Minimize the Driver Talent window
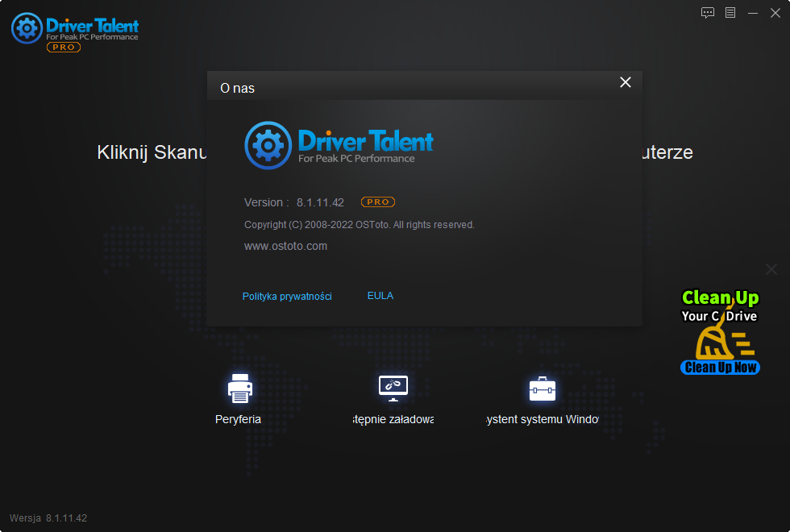 coord(753,13)
